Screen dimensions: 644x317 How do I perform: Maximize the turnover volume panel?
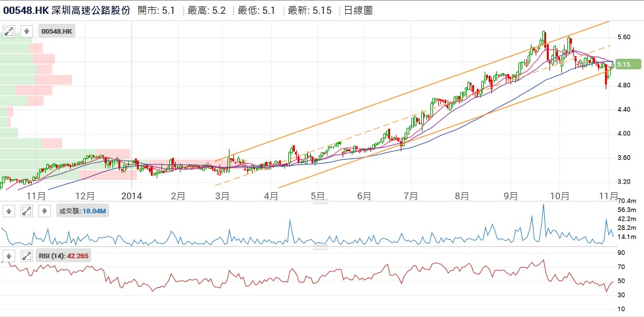(27, 211)
